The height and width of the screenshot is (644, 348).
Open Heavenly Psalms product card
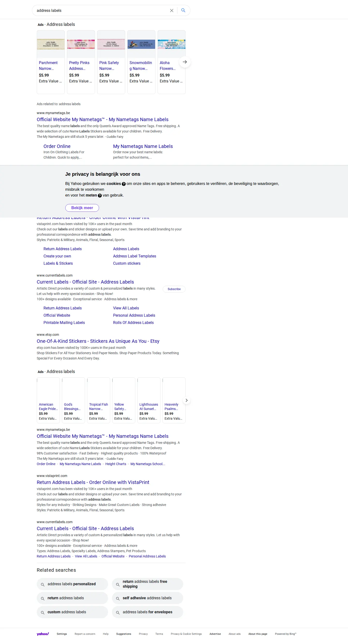[174, 400]
